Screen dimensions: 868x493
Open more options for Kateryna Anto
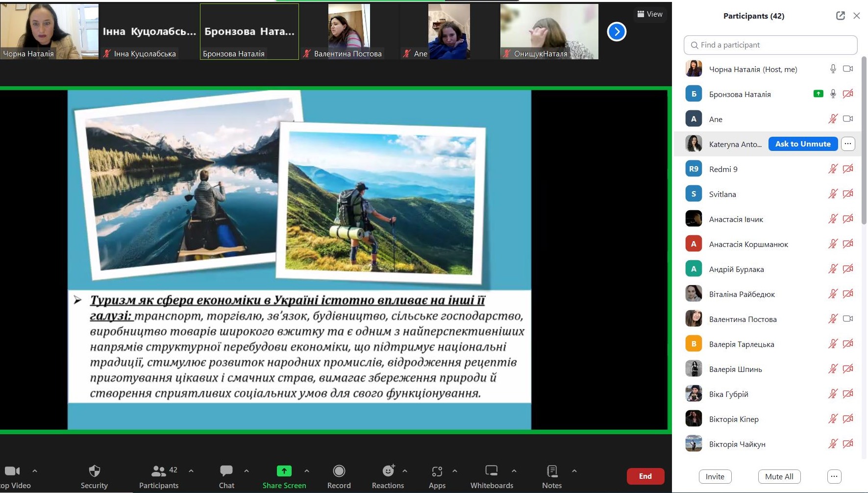(x=848, y=144)
